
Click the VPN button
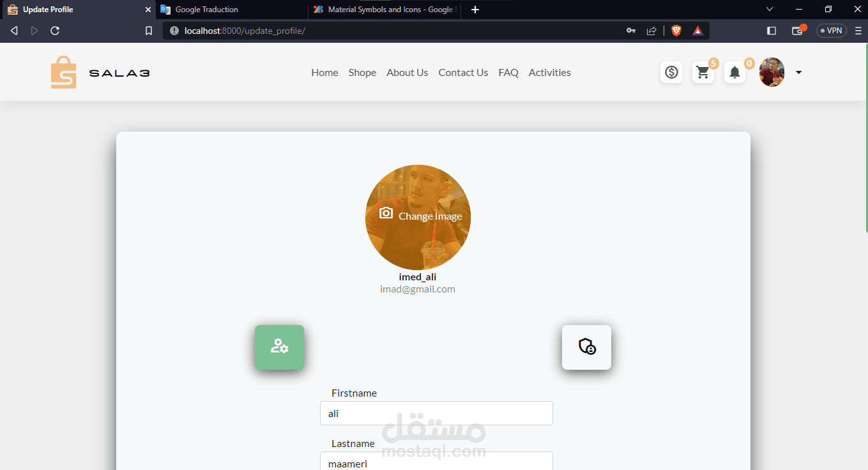tap(832, 31)
